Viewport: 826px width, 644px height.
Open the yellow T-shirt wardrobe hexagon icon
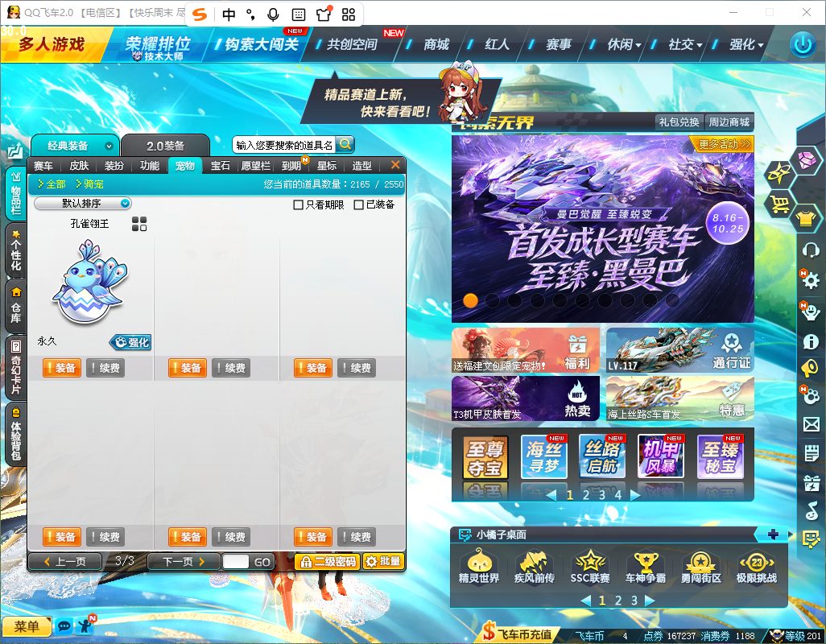point(806,217)
